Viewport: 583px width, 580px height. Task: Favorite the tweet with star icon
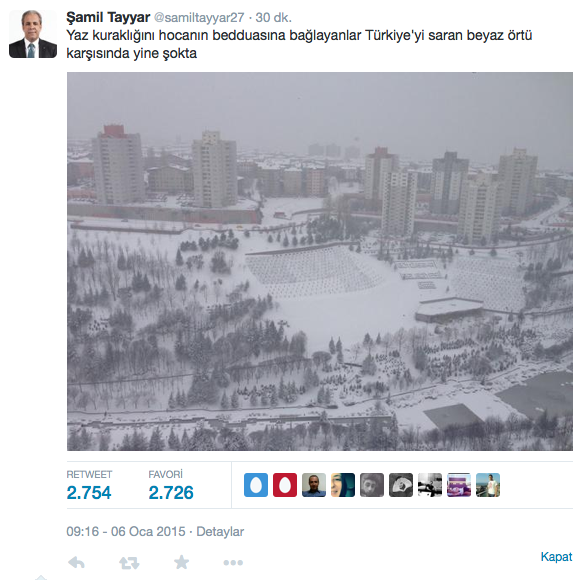[181, 562]
